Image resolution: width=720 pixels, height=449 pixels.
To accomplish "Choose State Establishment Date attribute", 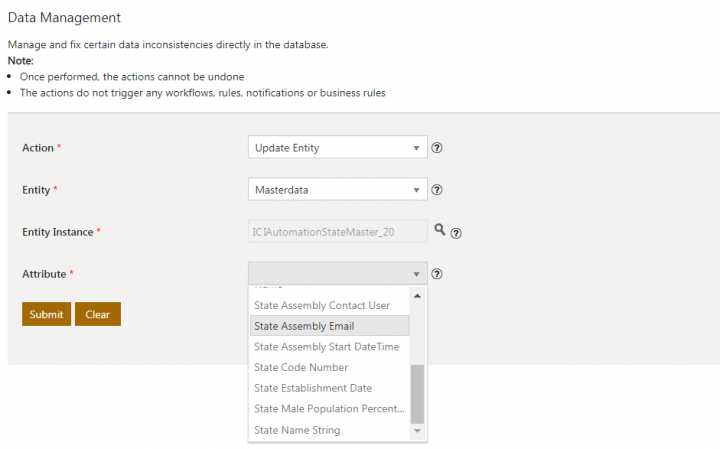I will [313, 388].
